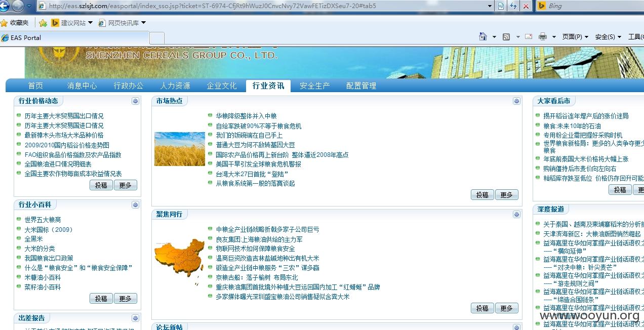The height and width of the screenshot is (330, 644).
Task: Open link 全黑米 in 行业小百科
Action: [33, 239]
